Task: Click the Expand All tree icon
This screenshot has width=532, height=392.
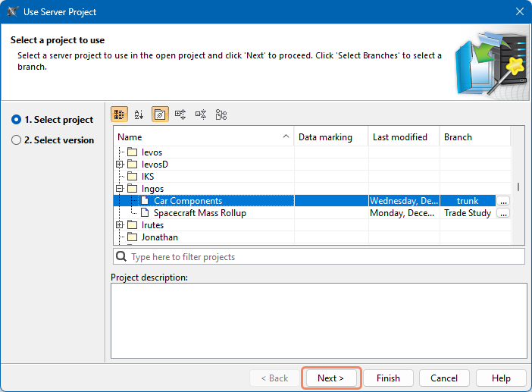Action: click(x=180, y=114)
